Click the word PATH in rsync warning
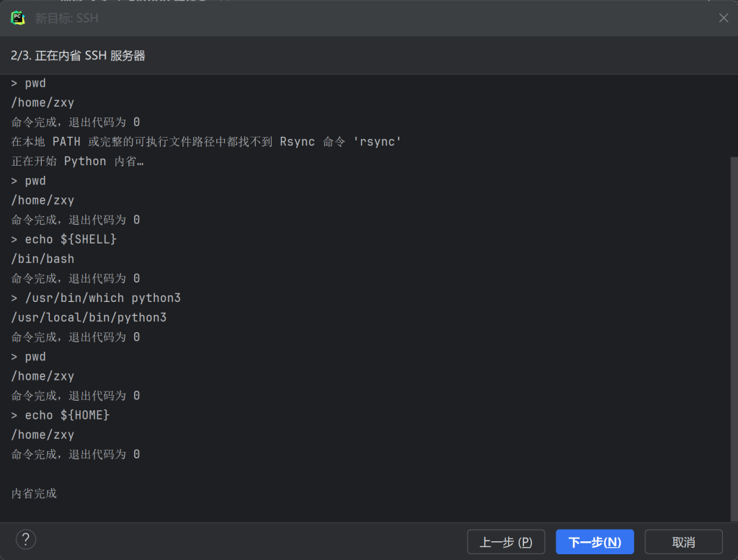This screenshot has width=738, height=560. (66, 142)
